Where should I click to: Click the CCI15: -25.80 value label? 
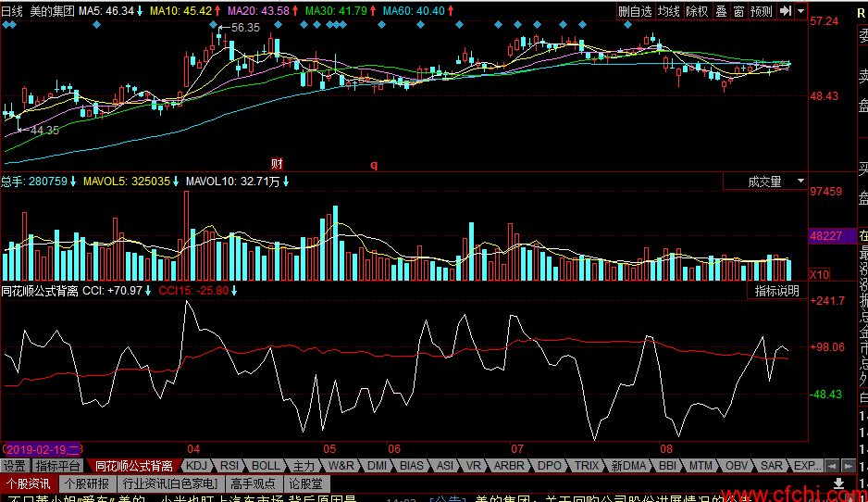(193, 290)
